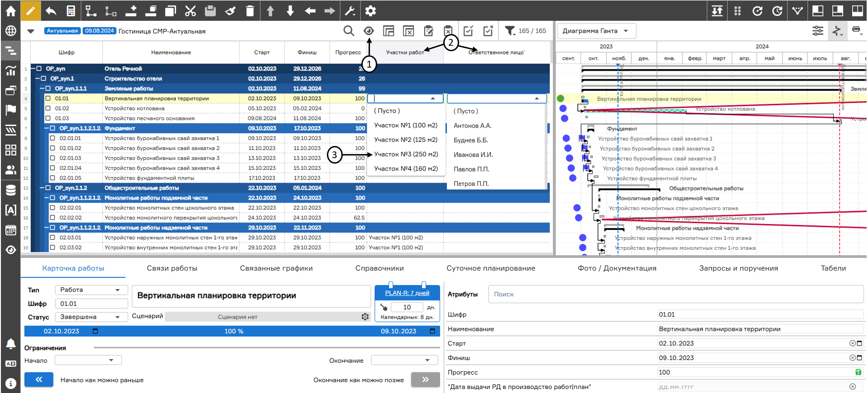Open the database icon in sidebar

coord(10,190)
